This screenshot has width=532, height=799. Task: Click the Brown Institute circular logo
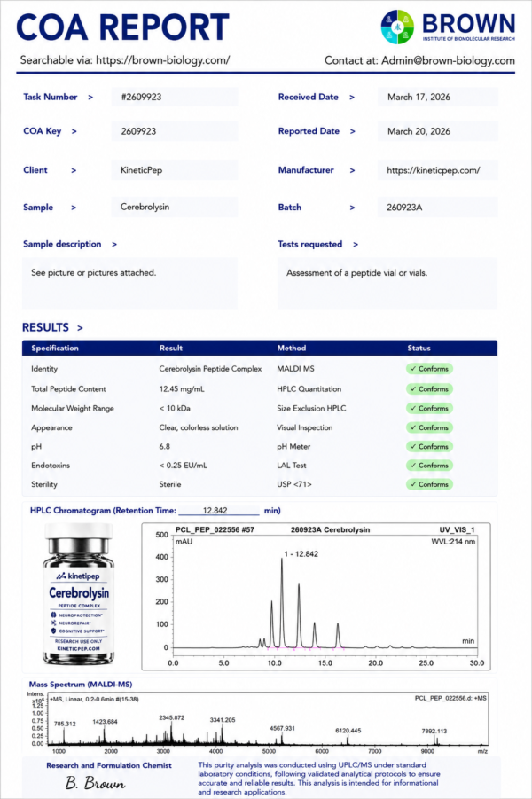click(397, 27)
